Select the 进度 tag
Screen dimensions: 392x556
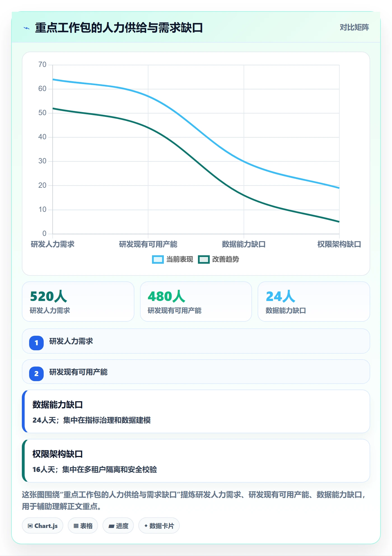click(118, 526)
